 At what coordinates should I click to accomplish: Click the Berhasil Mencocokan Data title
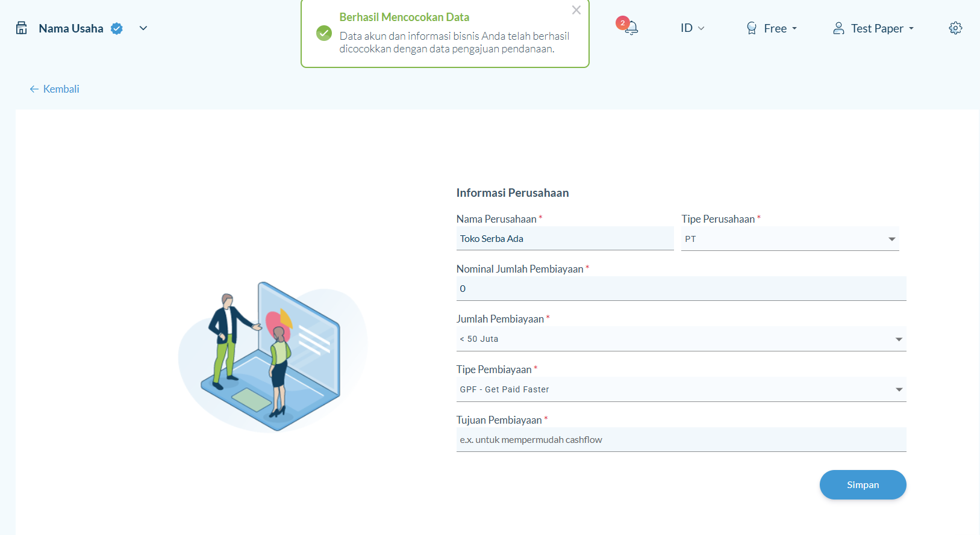point(404,17)
